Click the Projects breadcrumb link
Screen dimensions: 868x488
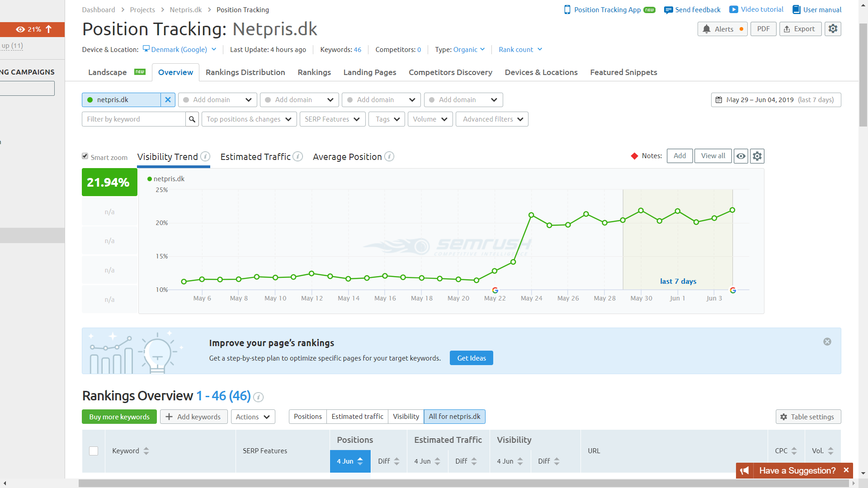142,9
